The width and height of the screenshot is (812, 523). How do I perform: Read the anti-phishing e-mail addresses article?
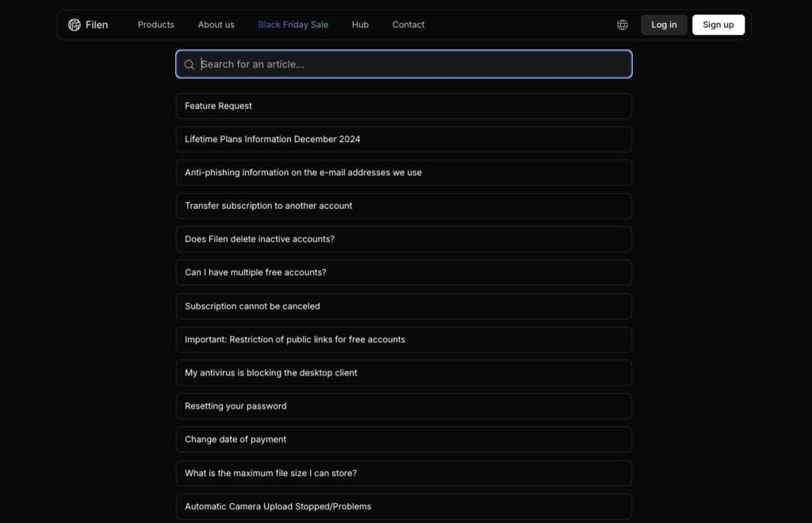coord(403,172)
